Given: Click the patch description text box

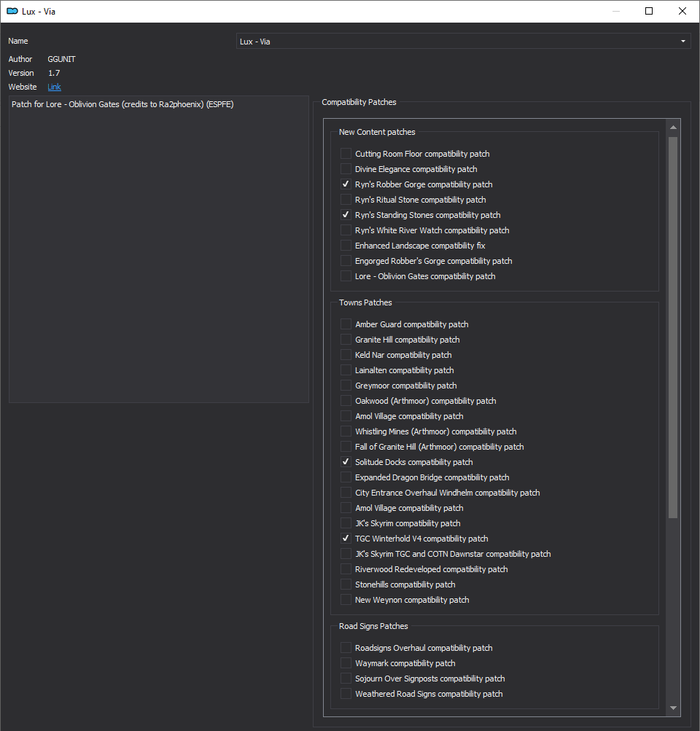Looking at the screenshot, I should point(158,249).
